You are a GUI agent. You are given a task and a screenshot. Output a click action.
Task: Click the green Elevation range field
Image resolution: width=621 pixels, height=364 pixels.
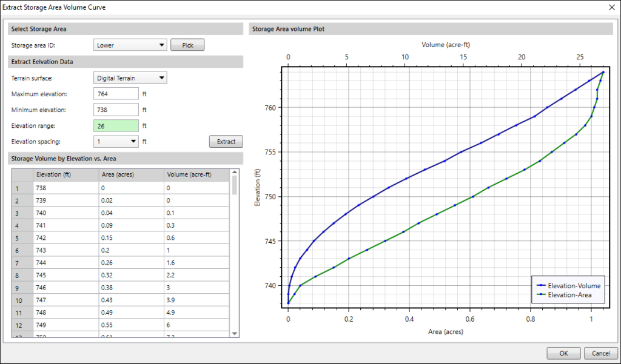point(115,125)
